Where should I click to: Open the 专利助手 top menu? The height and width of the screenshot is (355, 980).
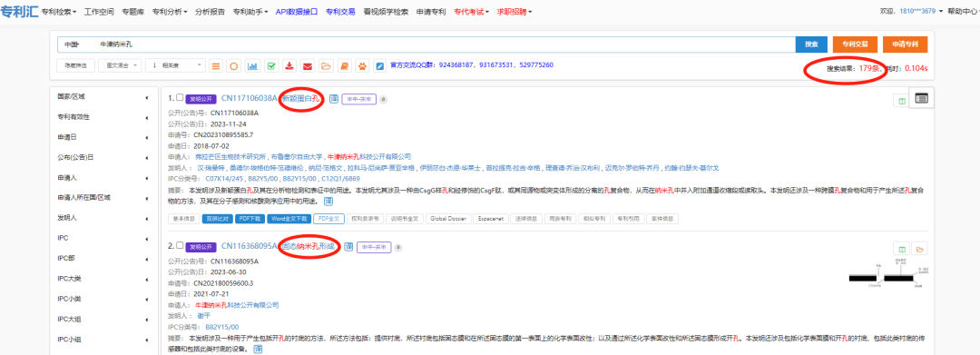coord(250,12)
